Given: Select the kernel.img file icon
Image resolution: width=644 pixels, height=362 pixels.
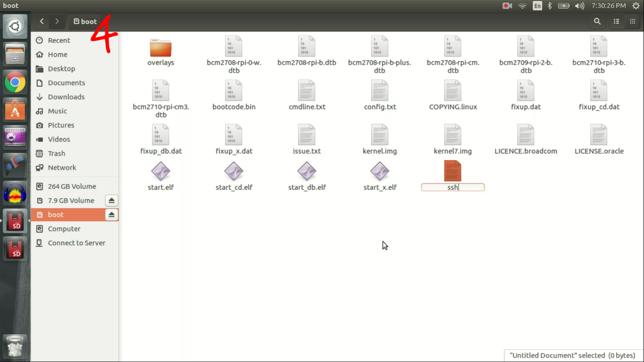Looking at the screenshot, I should click(380, 135).
